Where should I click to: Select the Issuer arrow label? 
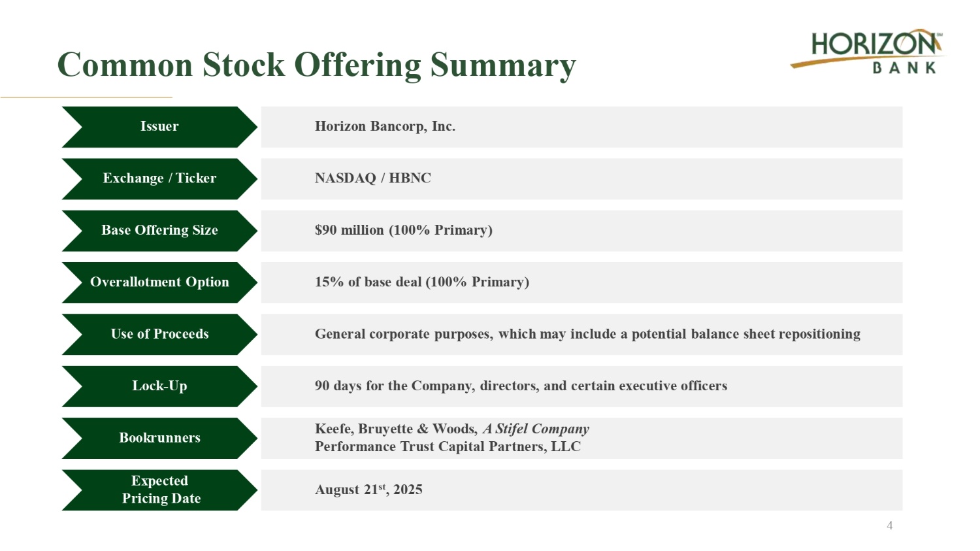[x=159, y=127]
